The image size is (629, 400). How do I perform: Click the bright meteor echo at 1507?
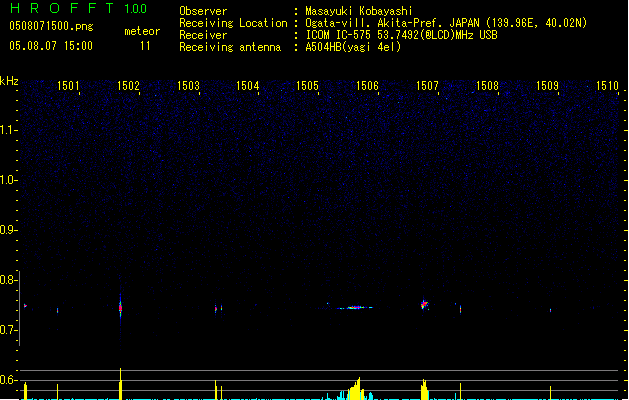tap(424, 305)
